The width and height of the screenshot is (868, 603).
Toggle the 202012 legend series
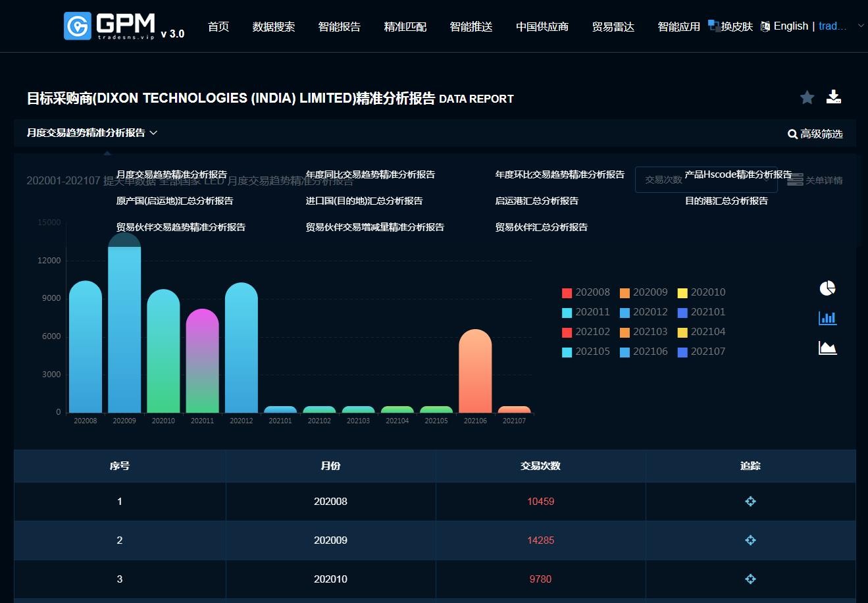pyautogui.click(x=644, y=312)
